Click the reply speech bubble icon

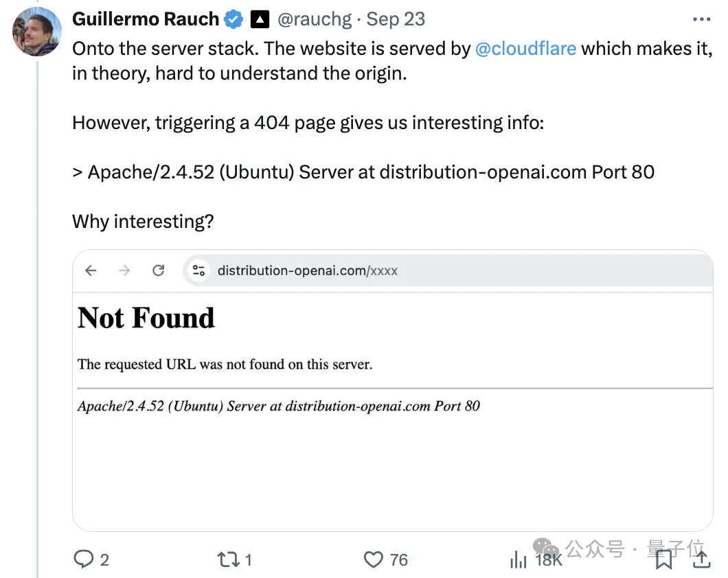(x=83, y=559)
